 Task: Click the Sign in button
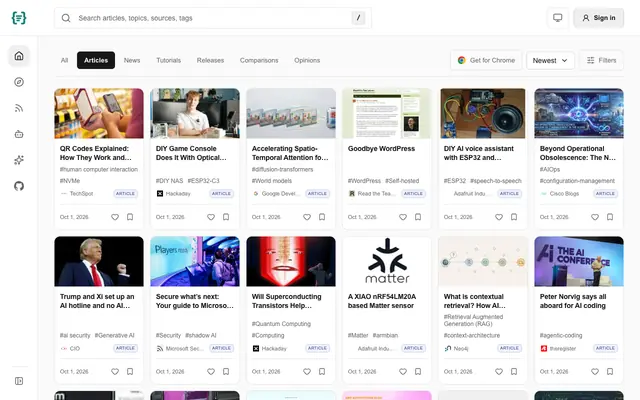click(598, 18)
